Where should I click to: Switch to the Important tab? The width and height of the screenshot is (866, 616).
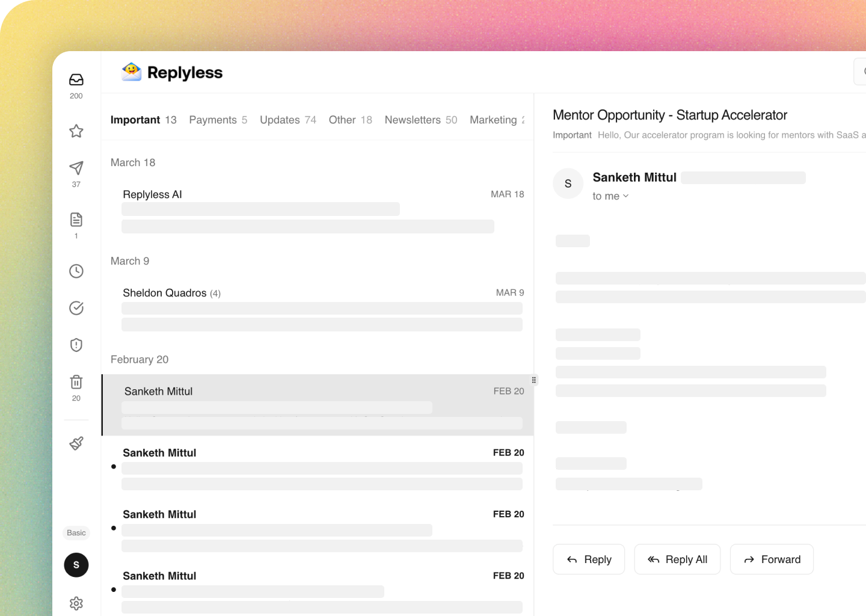(144, 120)
